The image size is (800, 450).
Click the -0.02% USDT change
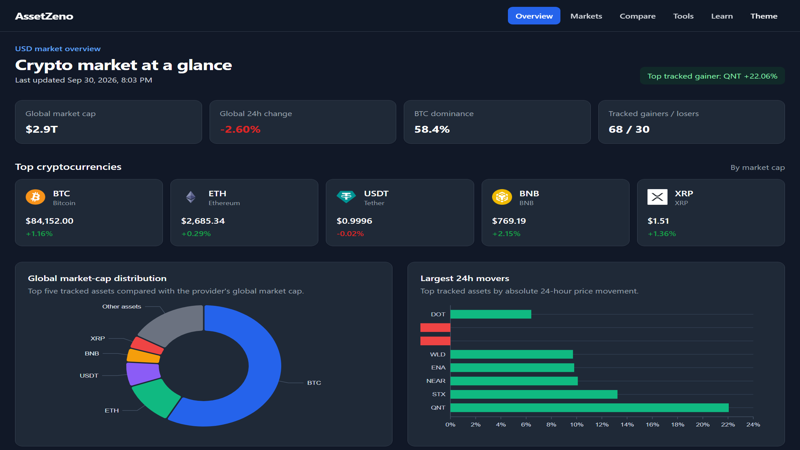pos(350,234)
